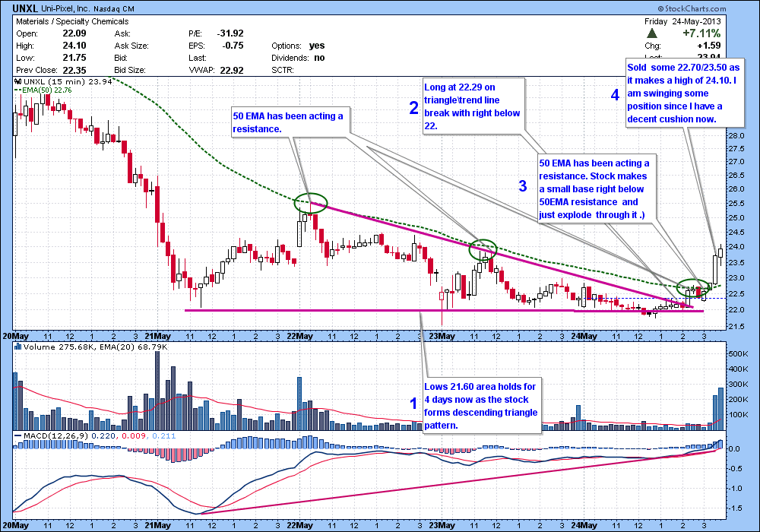Image resolution: width=760 pixels, height=532 pixels.
Task: Click the MACD histogram value 0.211
Action: point(164,435)
